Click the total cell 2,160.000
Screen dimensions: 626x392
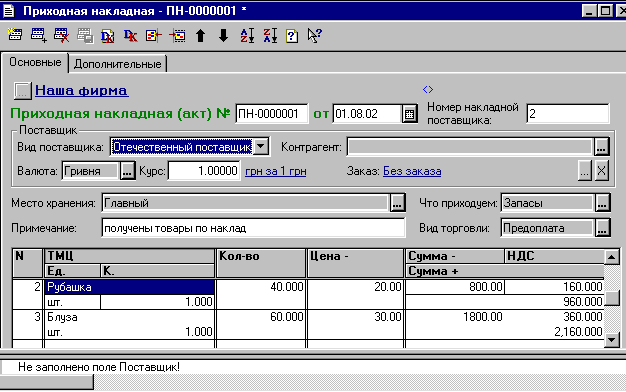tap(505, 332)
